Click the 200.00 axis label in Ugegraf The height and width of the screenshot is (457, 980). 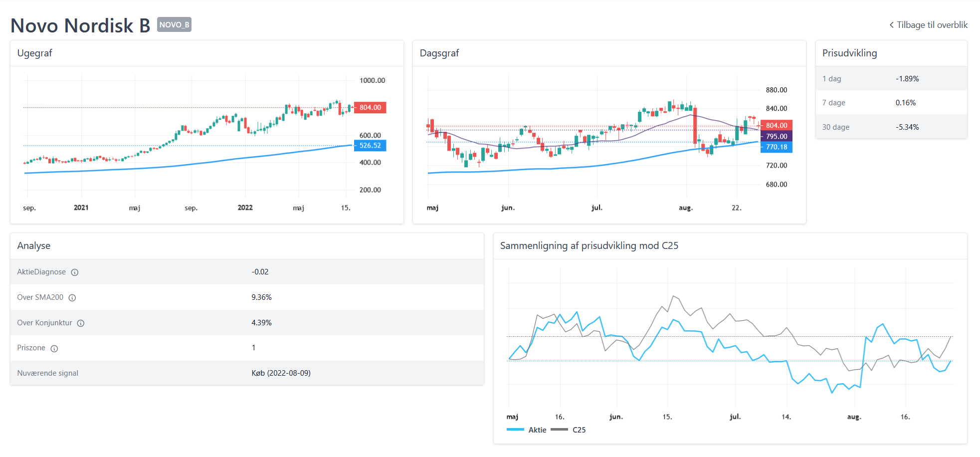click(370, 190)
